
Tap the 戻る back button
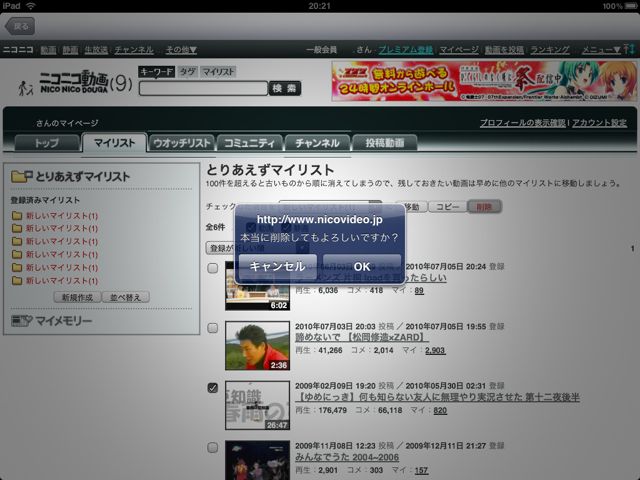[20, 27]
